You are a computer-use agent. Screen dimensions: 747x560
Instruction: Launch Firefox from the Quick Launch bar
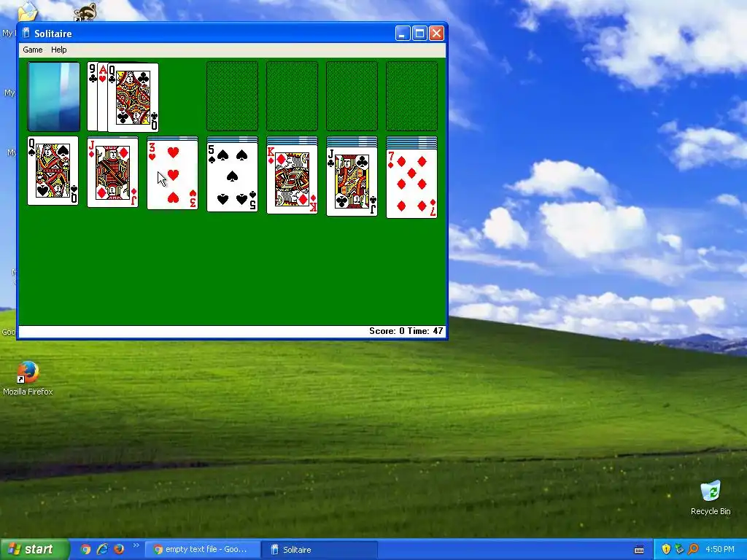(x=119, y=549)
